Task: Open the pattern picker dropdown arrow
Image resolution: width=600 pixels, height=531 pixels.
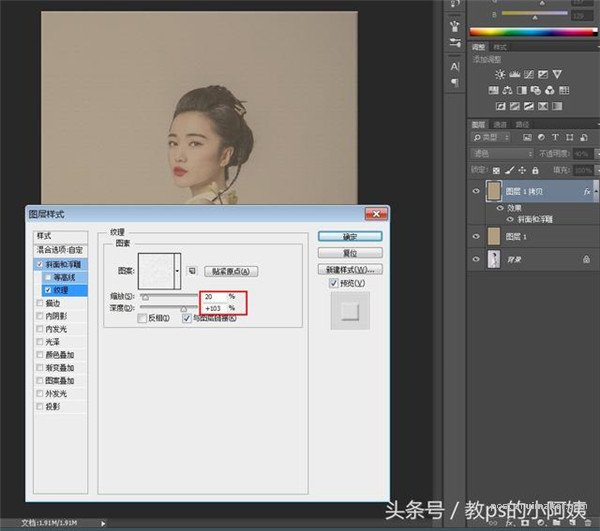Action: point(177,271)
